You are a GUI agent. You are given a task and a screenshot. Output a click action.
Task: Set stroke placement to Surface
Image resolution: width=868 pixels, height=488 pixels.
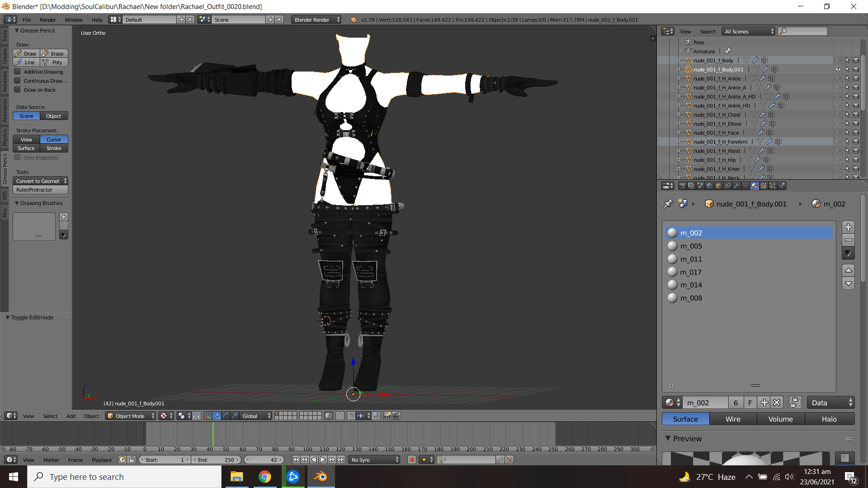[26, 148]
